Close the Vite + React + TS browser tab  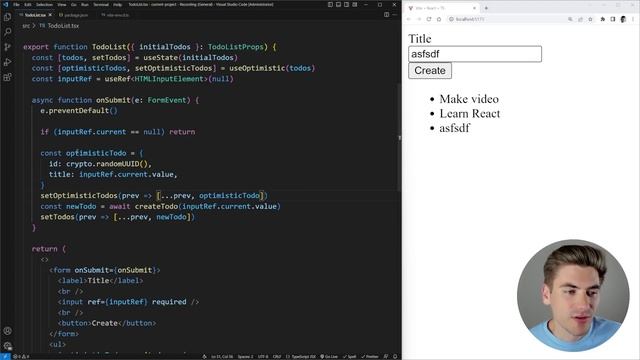[474, 8]
